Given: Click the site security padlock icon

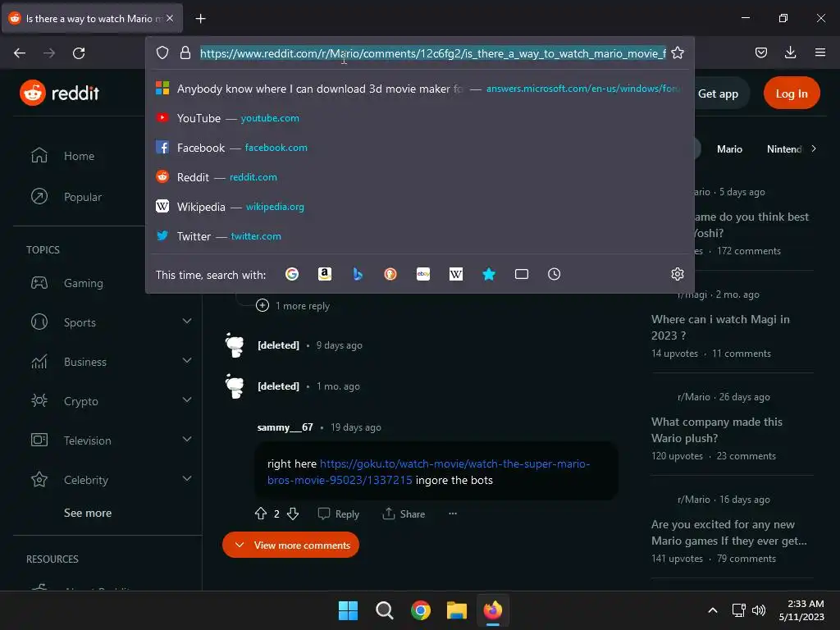Looking at the screenshot, I should (185, 53).
